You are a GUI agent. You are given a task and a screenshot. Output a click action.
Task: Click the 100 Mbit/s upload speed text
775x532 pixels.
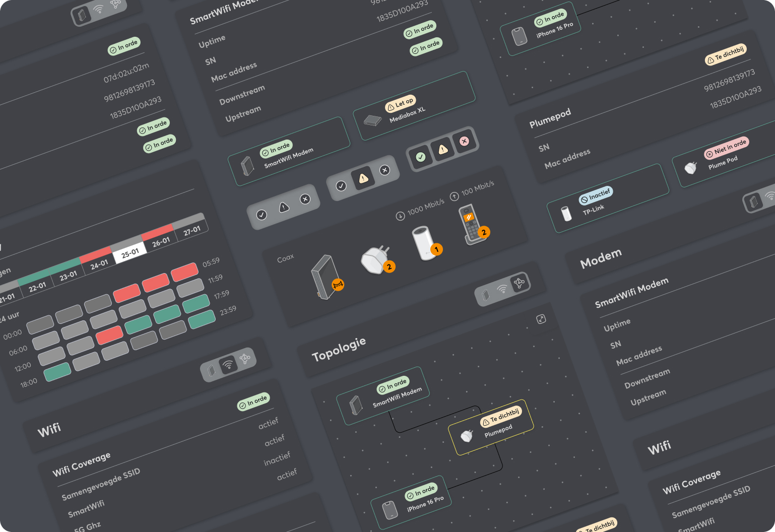[x=478, y=188]
